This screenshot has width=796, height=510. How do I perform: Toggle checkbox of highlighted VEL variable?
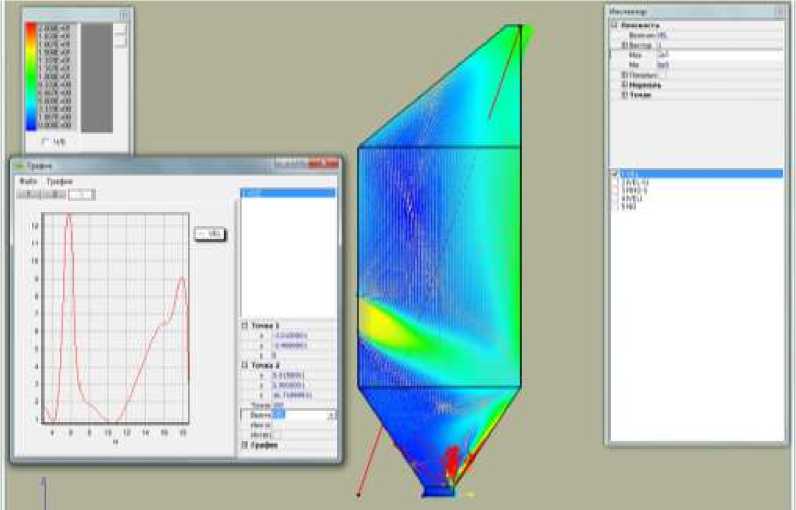pos(615,174)
